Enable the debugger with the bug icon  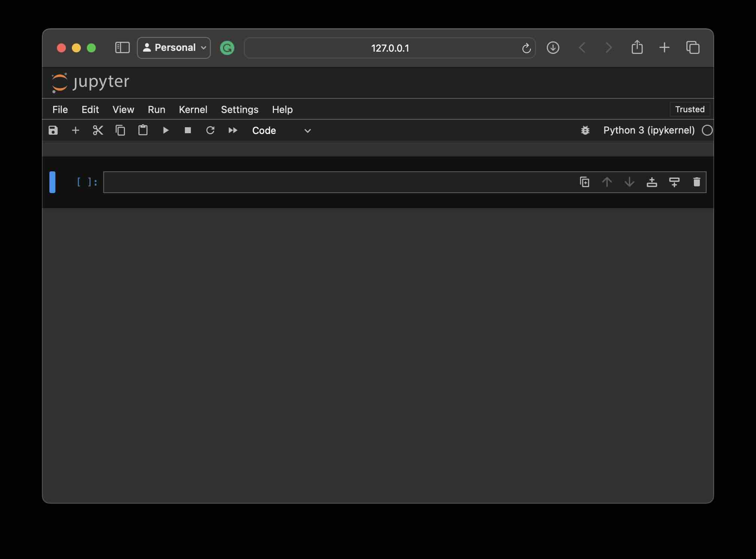[585, 130]
